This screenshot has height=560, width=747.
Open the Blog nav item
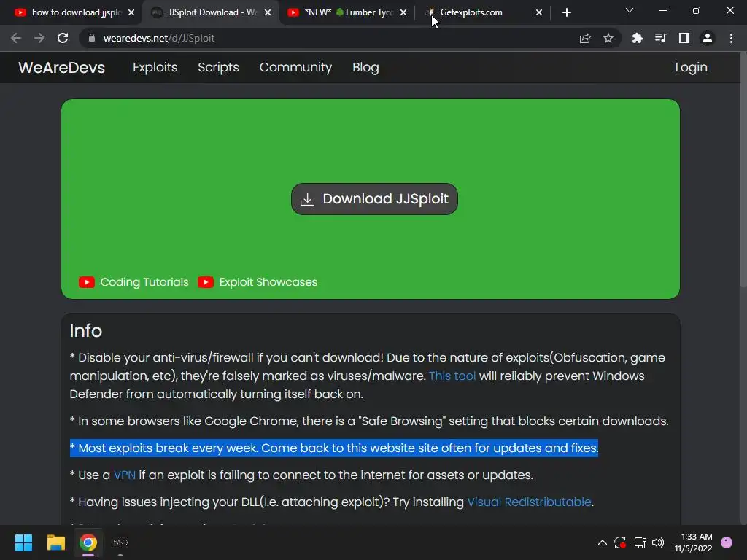[x=365, y=67]
